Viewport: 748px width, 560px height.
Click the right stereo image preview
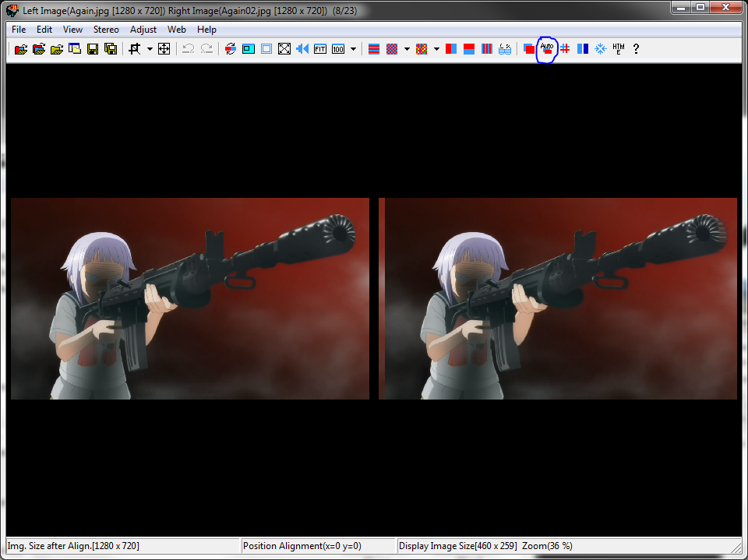click(558, 298)
